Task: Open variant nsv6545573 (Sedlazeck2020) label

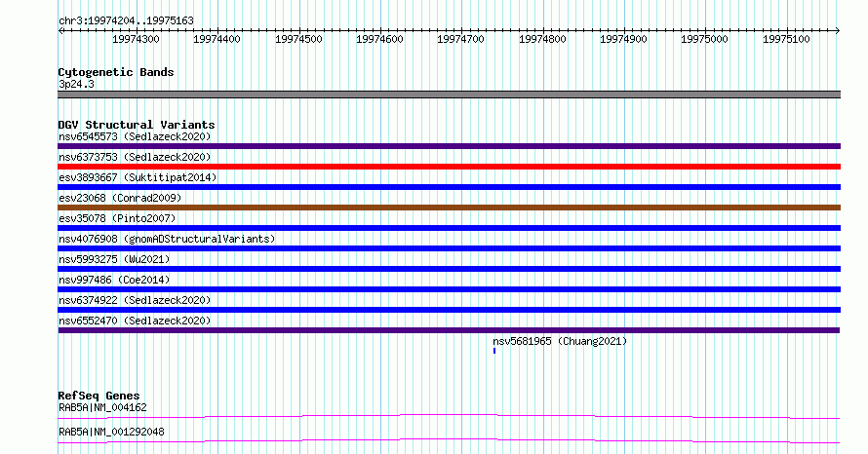Action: point(135,136)
